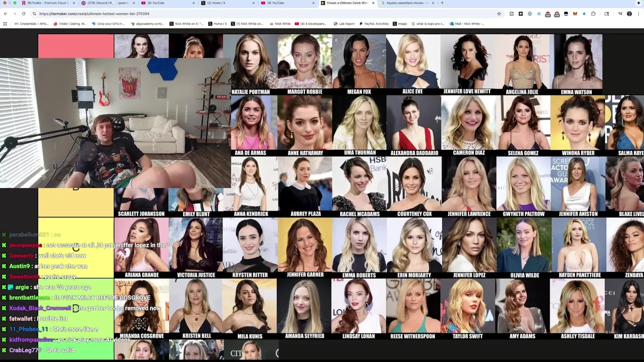Close the Create a Ultimate Celeb tab
Screen dimensions: 644x362
(x=373, y=3)
